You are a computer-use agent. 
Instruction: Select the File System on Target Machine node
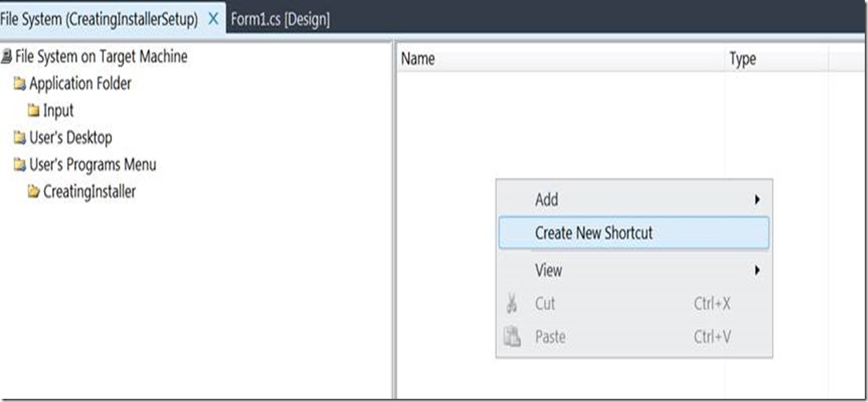[101, 57]
